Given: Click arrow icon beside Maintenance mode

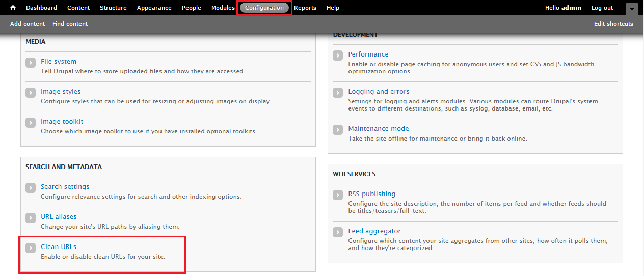Looking at the screenshot, I should click(338, 130).
